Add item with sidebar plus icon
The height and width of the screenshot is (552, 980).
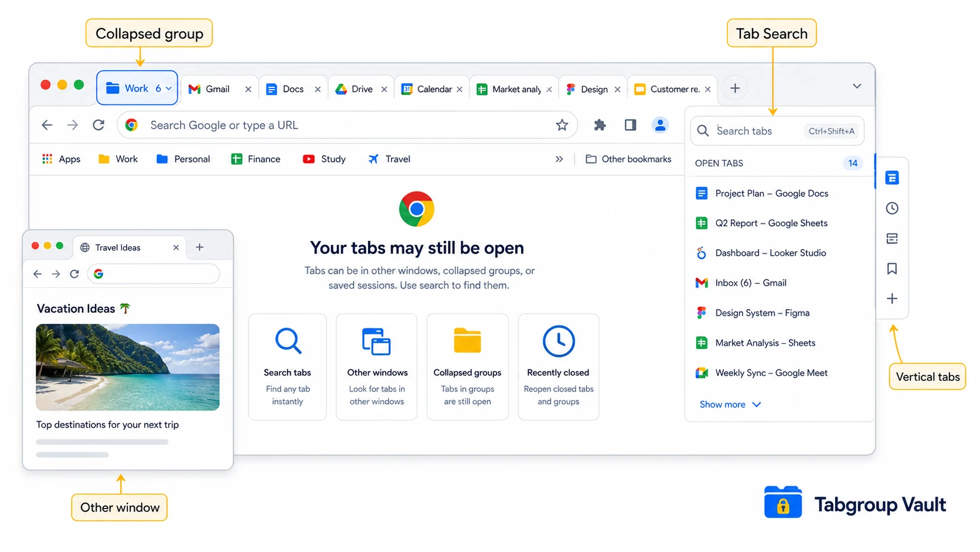tap(892, 299)
